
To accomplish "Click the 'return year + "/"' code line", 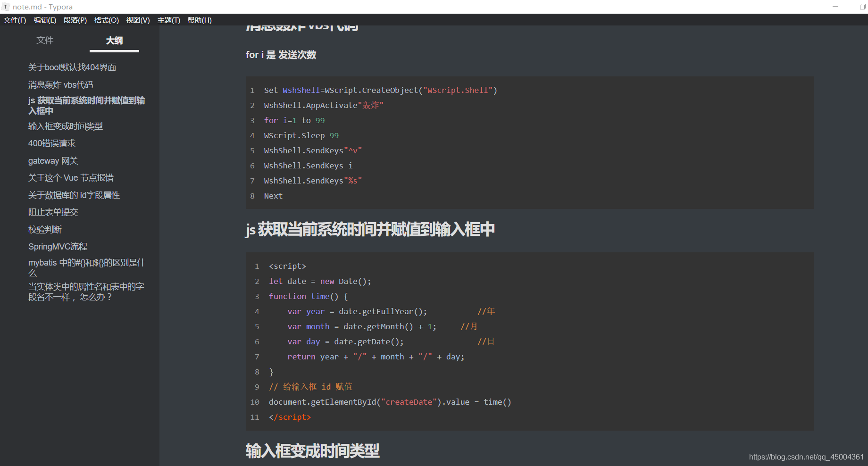I will click(x=376, y=357).
